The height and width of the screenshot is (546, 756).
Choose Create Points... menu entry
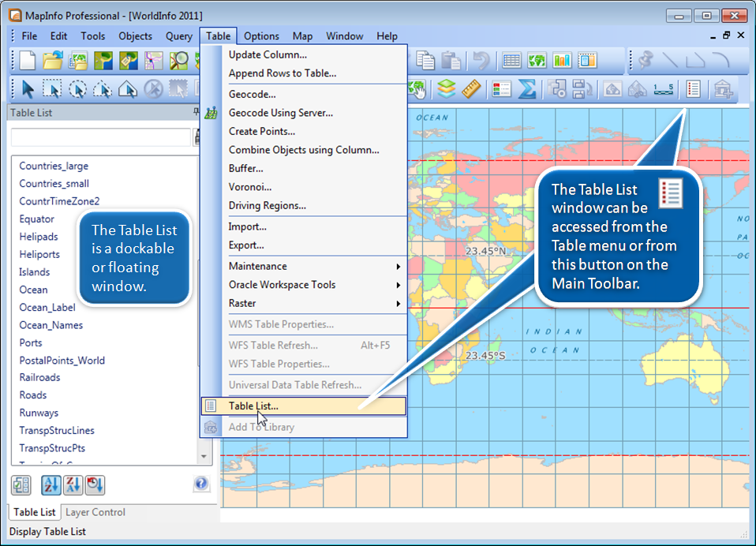coord(304,131)
